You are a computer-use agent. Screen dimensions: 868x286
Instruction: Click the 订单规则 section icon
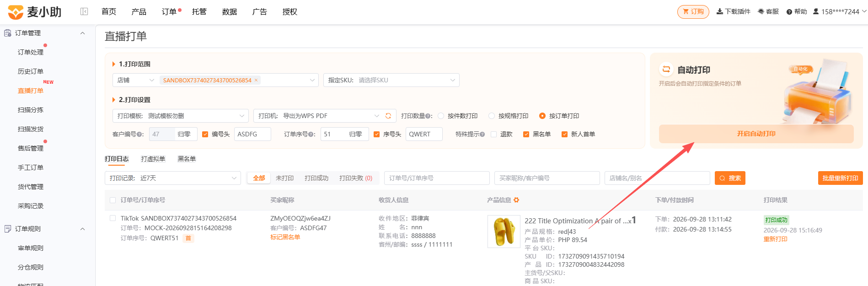[8, 229]
